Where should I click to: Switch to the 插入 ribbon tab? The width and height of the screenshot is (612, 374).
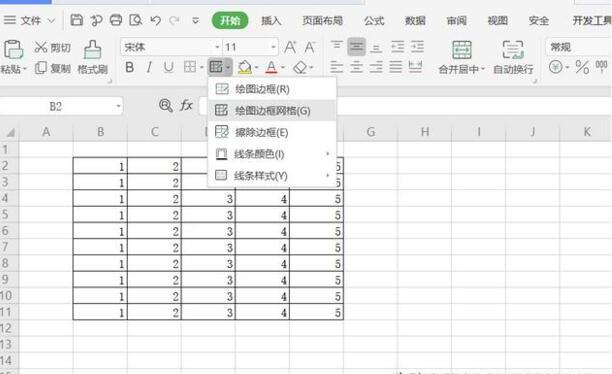271,20
